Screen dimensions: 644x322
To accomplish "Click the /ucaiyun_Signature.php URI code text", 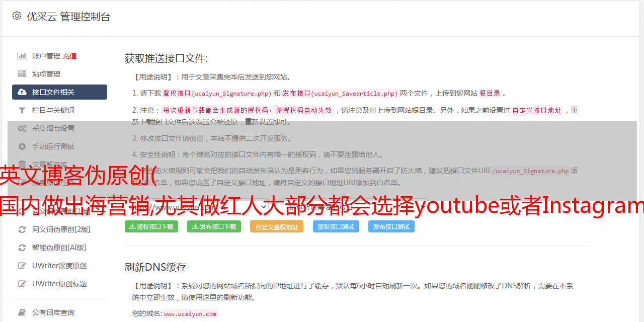I will 530,171.
